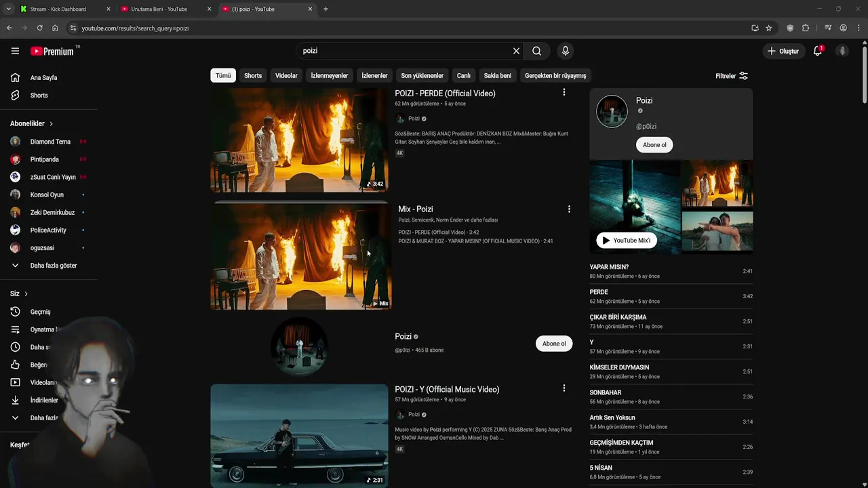This screenshot has height=488, width=868.
Task: Open the browser extensions puzzle icon
Action: click(x=806, y=28)
